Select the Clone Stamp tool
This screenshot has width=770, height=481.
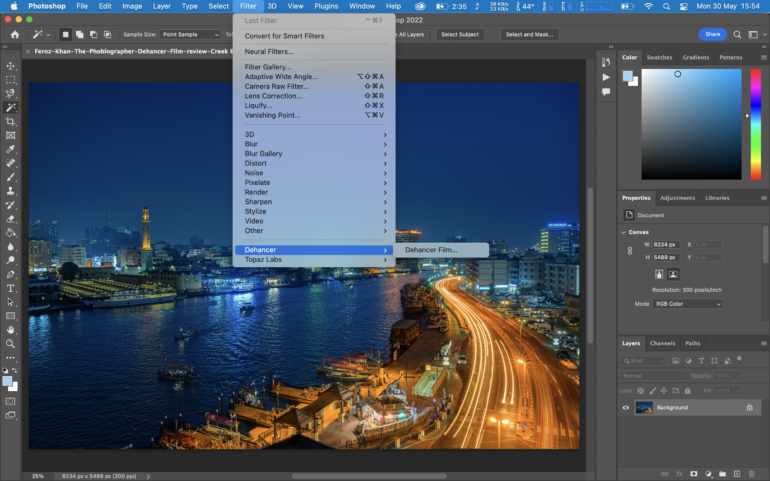tap(10, 191)
